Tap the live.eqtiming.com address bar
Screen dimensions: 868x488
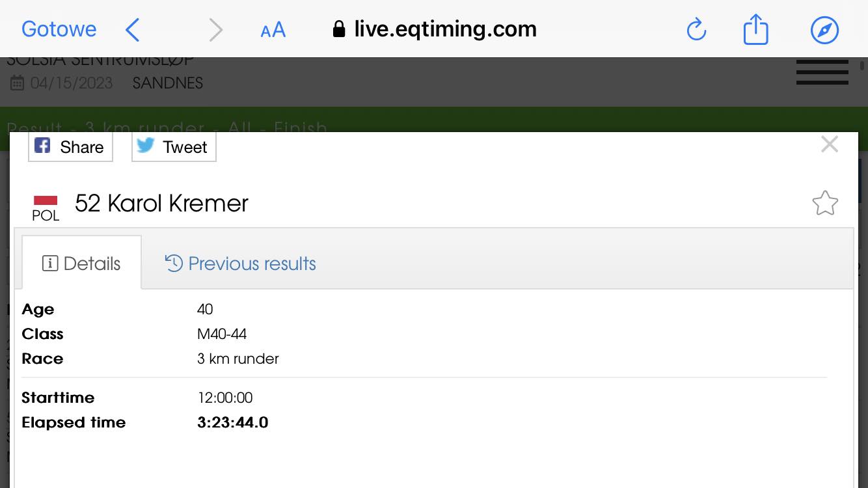[x=434, y=29]
